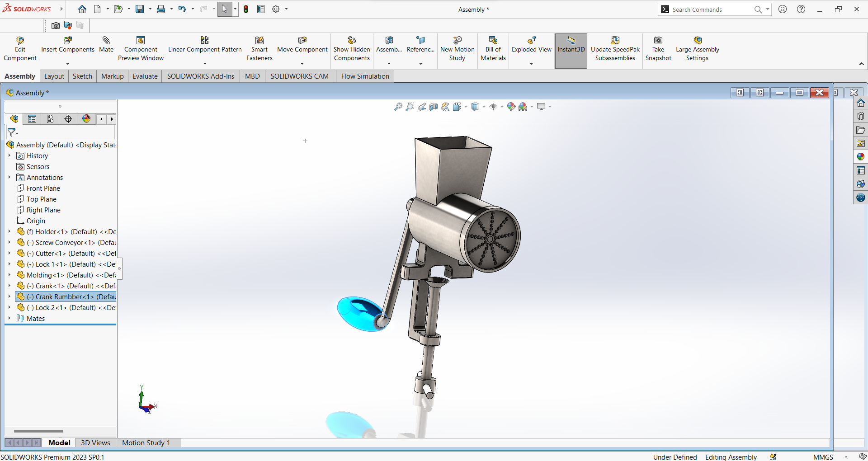Image resolution: width=868 pixels, height=461 pixels.
Task: Click the Print icon
Action: pyautogui.click(x=160, y=9)
